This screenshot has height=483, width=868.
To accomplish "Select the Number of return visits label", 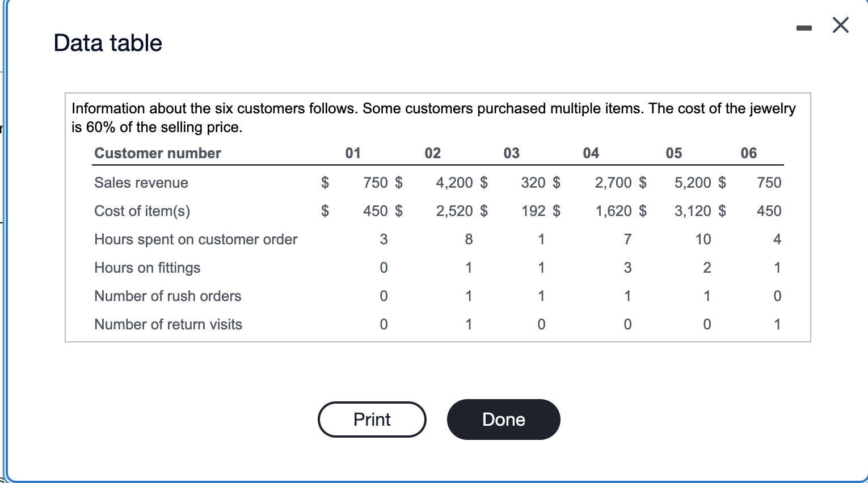I will [168, 324].
